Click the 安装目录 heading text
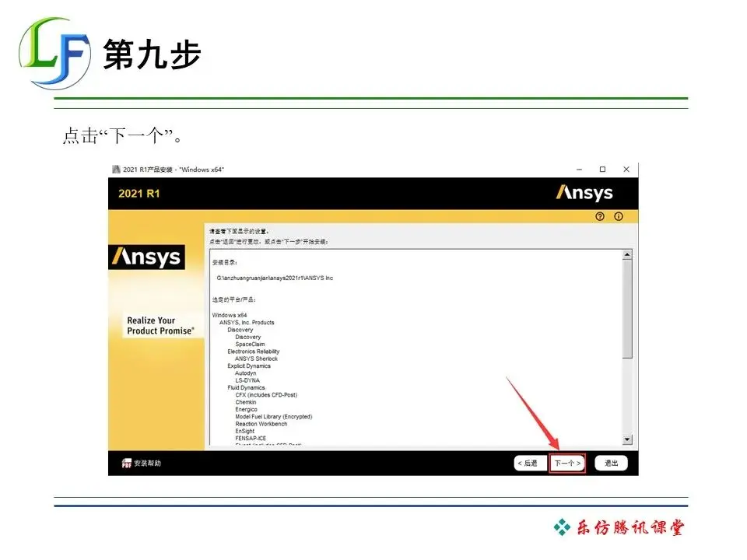747x560 pixels. (x=224, y=262)
